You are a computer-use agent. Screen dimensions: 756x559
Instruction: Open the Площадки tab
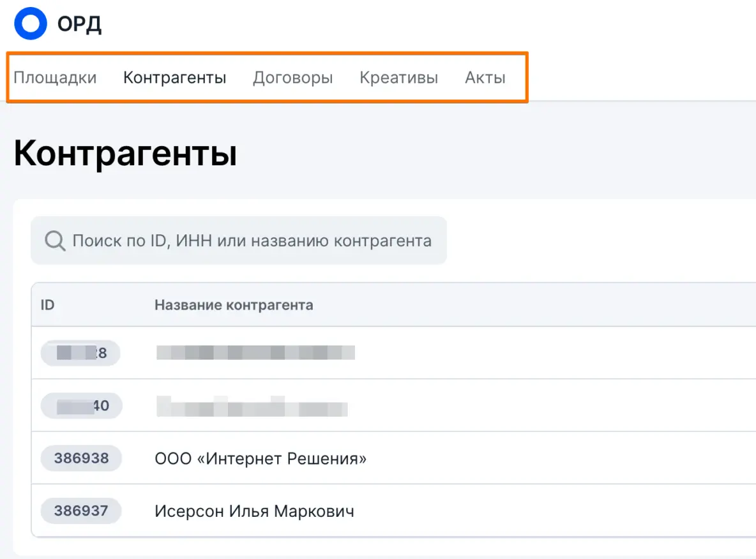point(55,78)
